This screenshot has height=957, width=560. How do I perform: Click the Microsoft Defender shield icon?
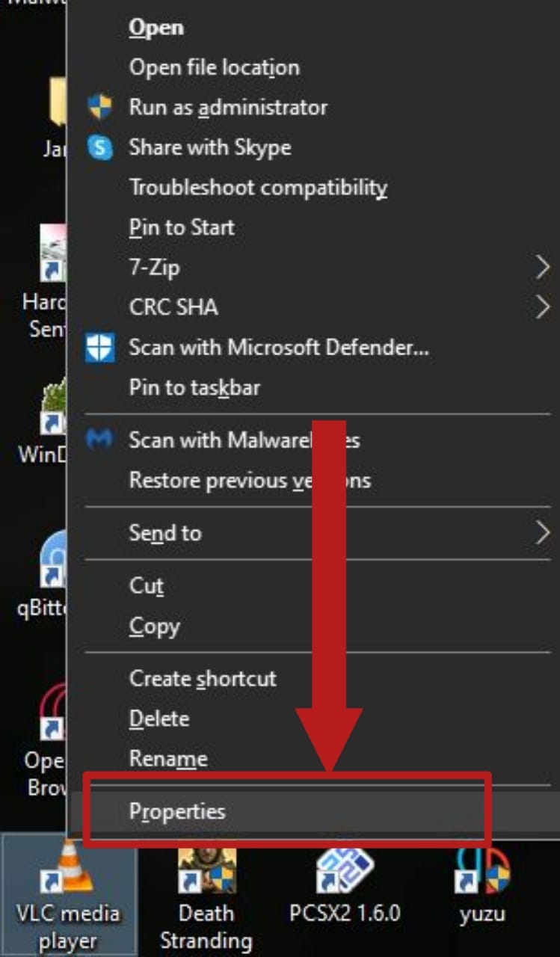pos(99,348)
